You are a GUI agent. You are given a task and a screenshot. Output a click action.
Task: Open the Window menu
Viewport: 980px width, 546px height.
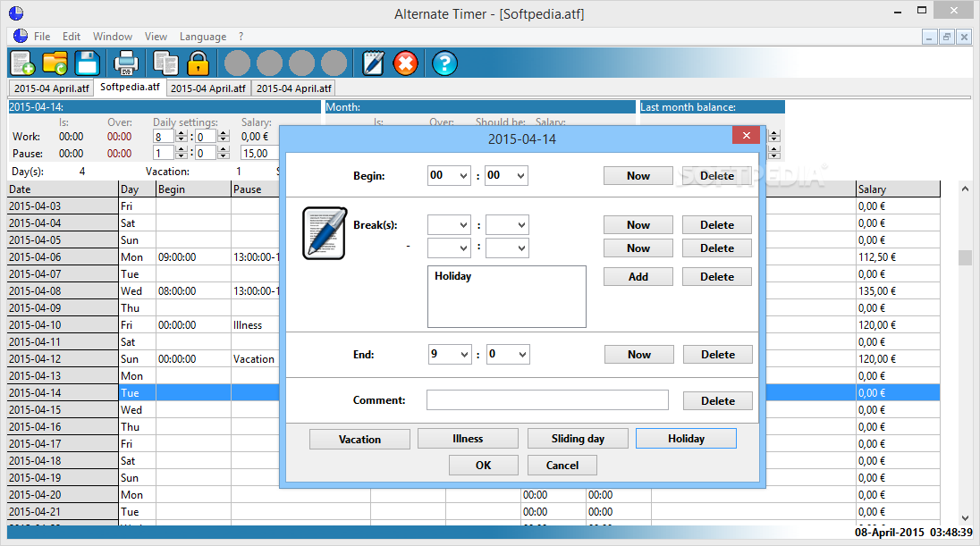(x=113, y=37)
